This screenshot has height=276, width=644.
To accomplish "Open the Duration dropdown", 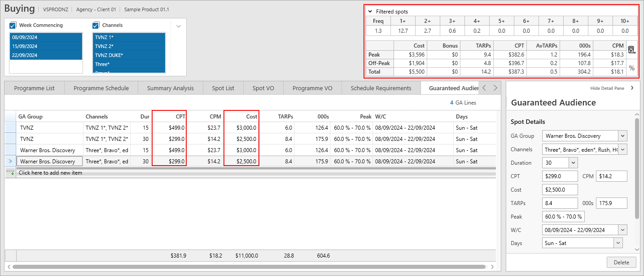I will tap(573, 162).
